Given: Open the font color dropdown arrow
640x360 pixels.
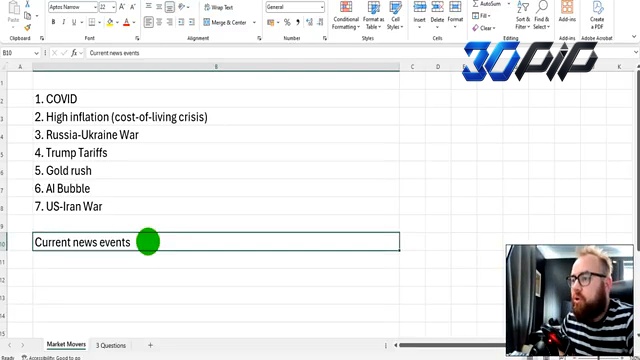Looking at the screenshot, I should tap(134, 22).
